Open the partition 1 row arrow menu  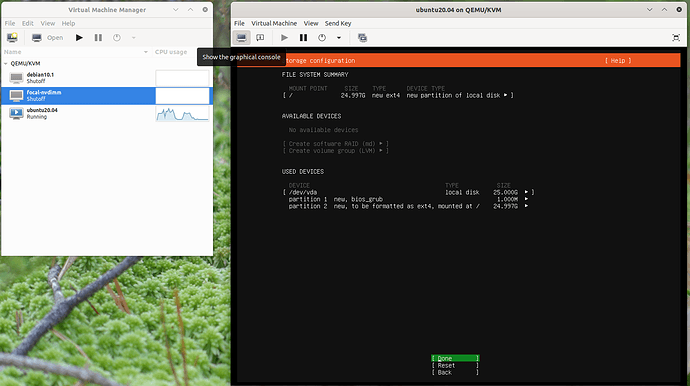pyautogui.click(x=526, y=199)
